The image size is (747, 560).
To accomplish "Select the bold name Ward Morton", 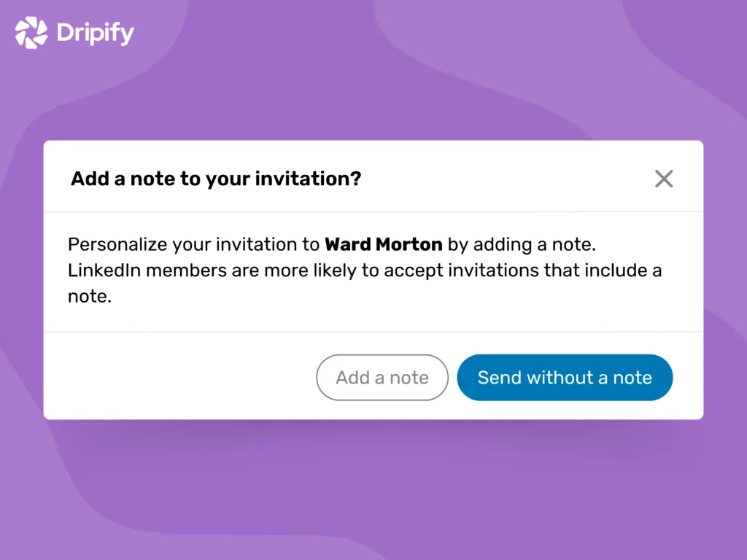I will coord(384,244).
